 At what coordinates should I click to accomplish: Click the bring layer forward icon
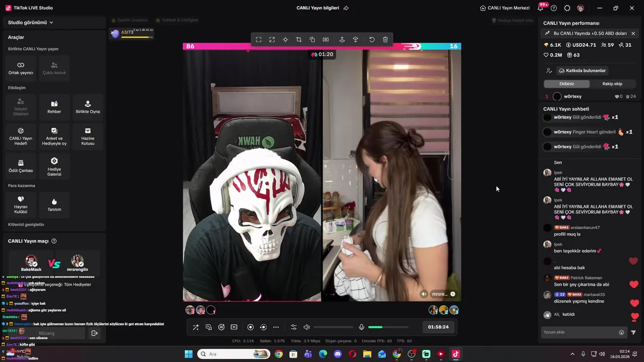tap(342, 40)
